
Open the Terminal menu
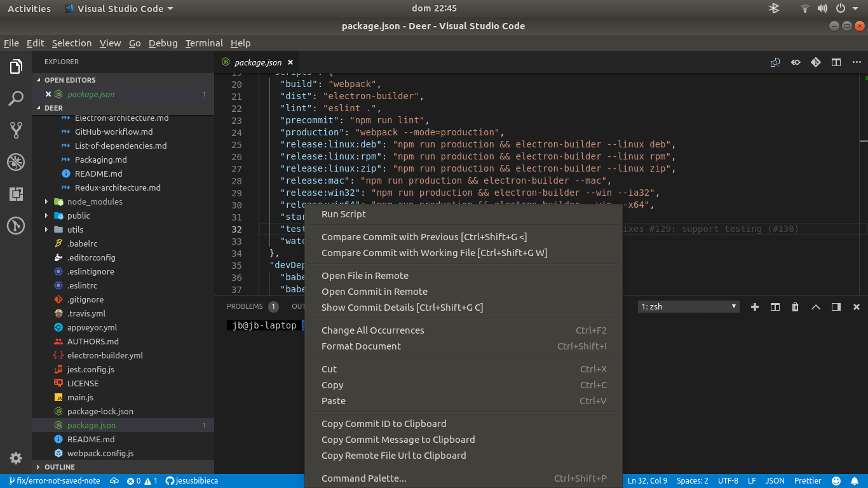(x=204, y=43)
